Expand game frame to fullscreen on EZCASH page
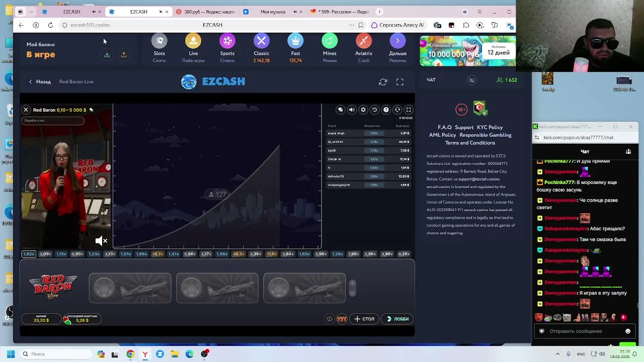The width and height of the screenshot is (644, 362). click(x=400, y=82)
